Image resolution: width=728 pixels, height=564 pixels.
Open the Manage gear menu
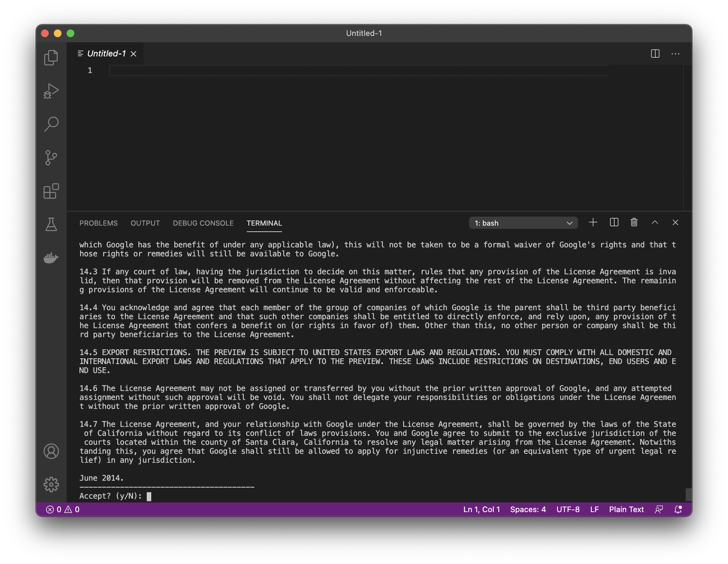pos(51,484)
